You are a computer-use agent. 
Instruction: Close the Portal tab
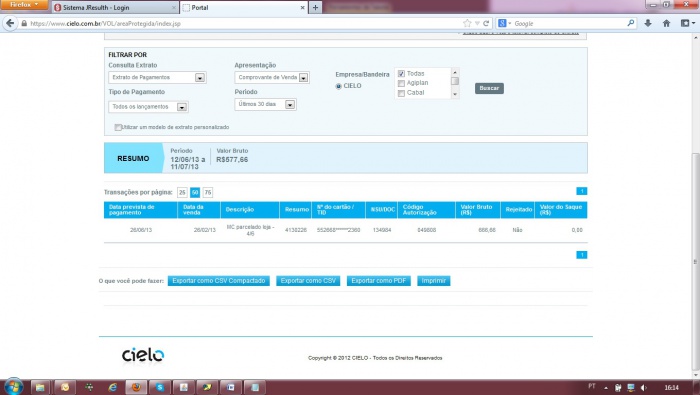(302, 8)
